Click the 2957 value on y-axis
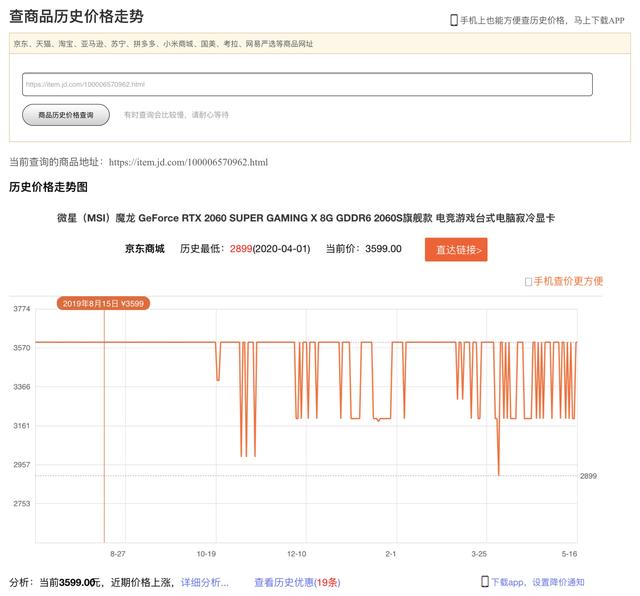 click(x=22, y=465)
